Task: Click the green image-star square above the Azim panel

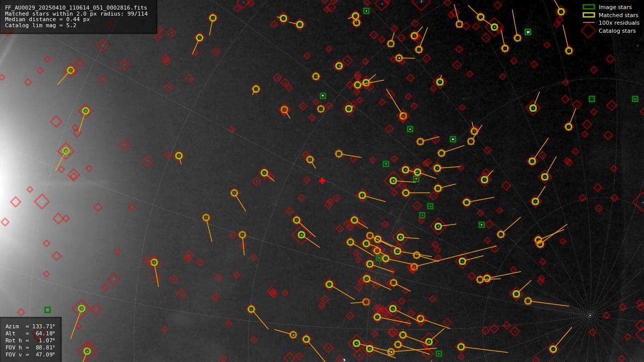Action: click(47, 310)
